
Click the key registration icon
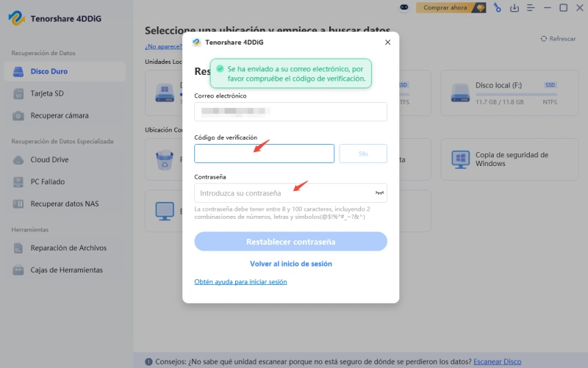tap(498, 7)
